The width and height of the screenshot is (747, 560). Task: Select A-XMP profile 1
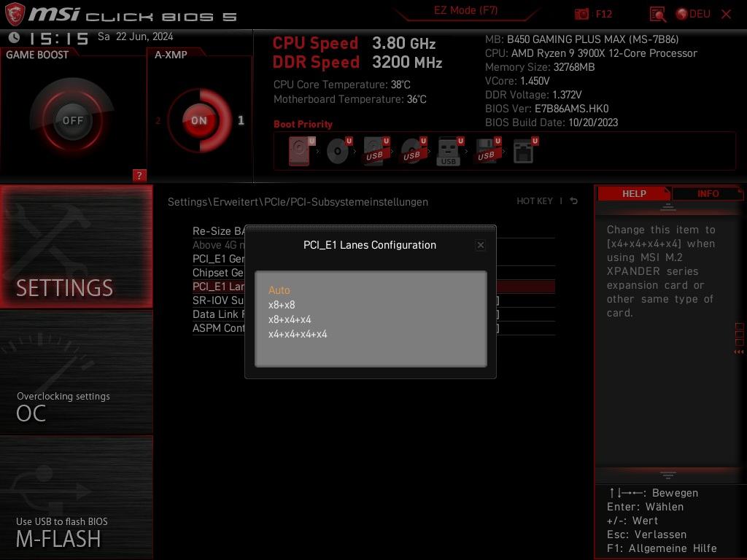tap(241, 120)
